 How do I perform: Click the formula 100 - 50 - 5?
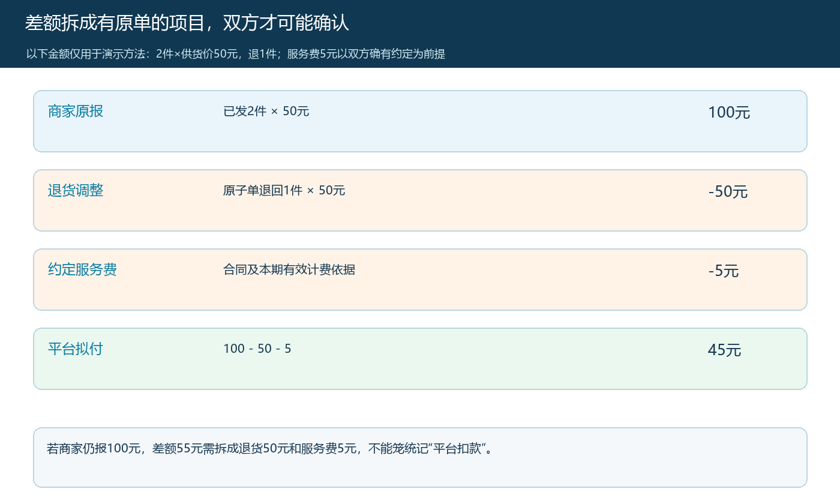tap(257, 349)
